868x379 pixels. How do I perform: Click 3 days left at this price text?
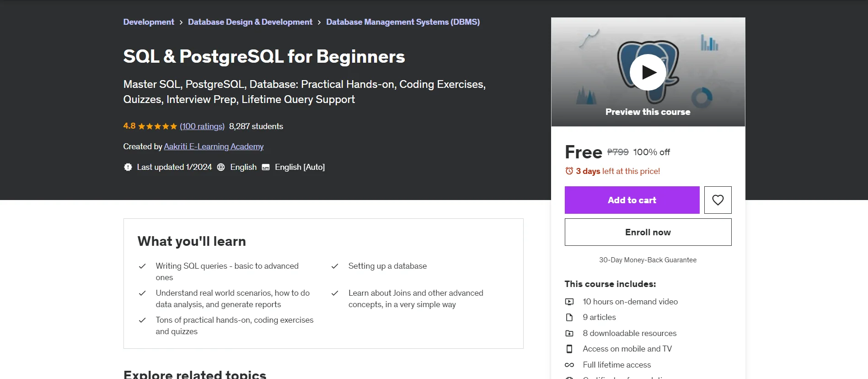617,171
